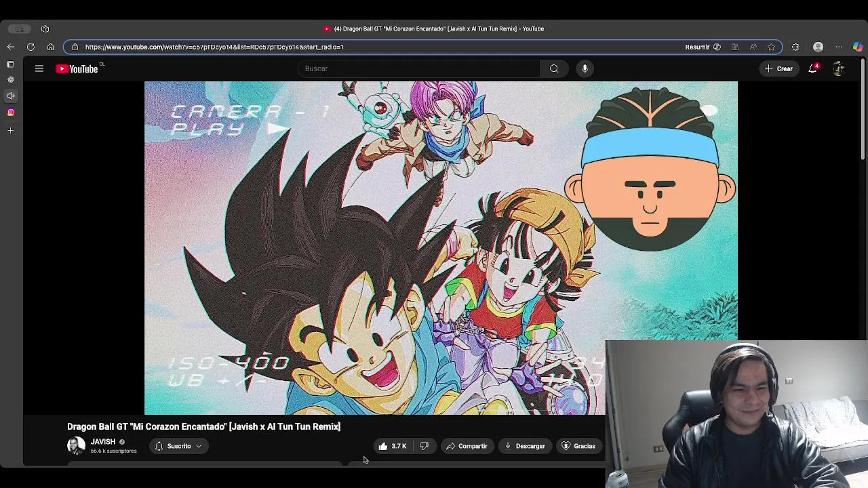Open tabs panel in Edge sidebar

[x=10, y=64]
